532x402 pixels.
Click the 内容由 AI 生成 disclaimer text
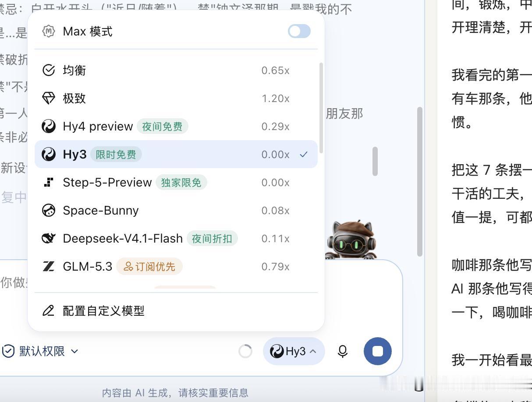pos(175,392)
